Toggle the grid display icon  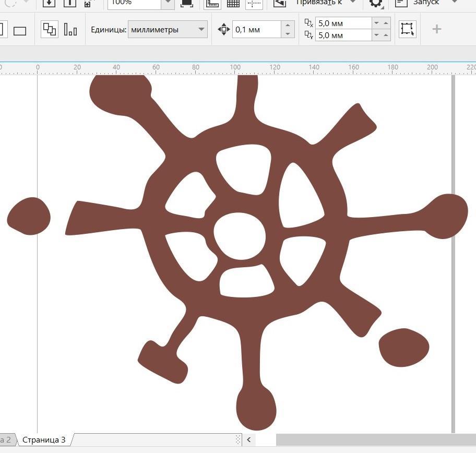tap(233, 3)
